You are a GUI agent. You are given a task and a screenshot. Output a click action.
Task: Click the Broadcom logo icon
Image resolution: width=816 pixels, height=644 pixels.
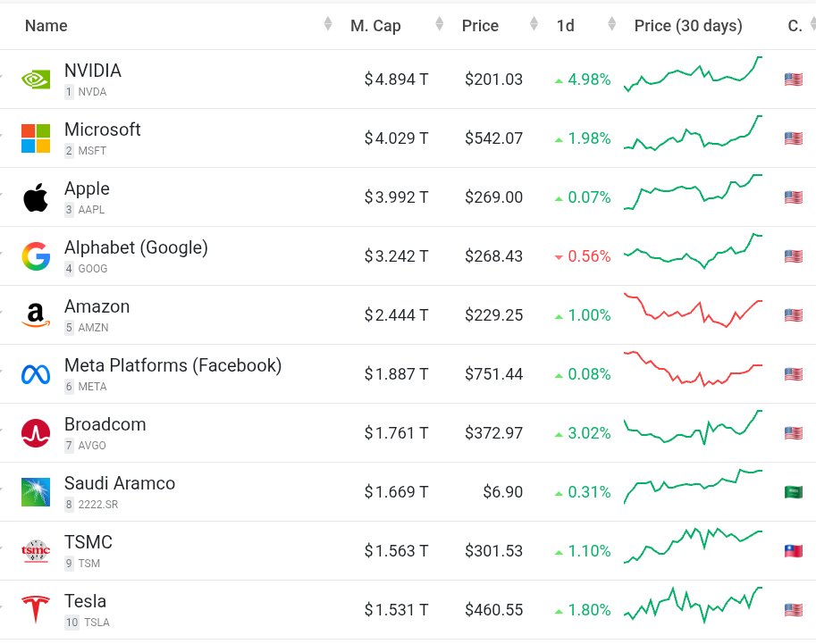click(x=36, y=433)
